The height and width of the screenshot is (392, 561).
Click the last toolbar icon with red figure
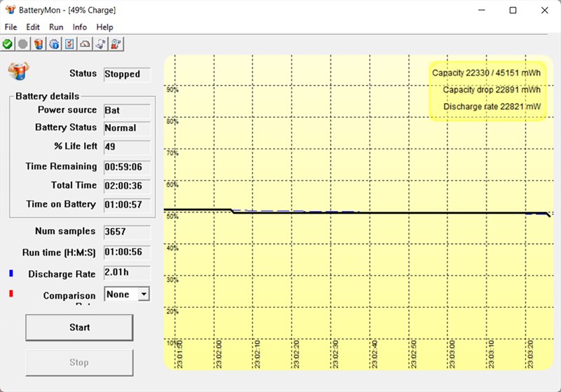[116, 44]
